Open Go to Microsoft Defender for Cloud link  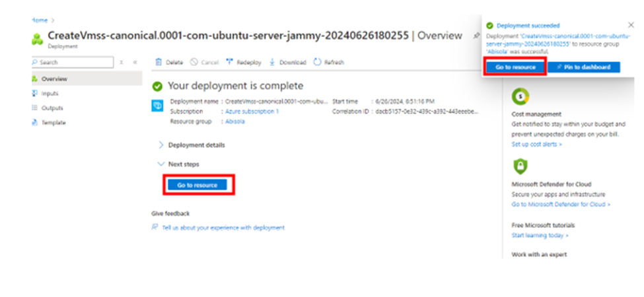(561, 205)
